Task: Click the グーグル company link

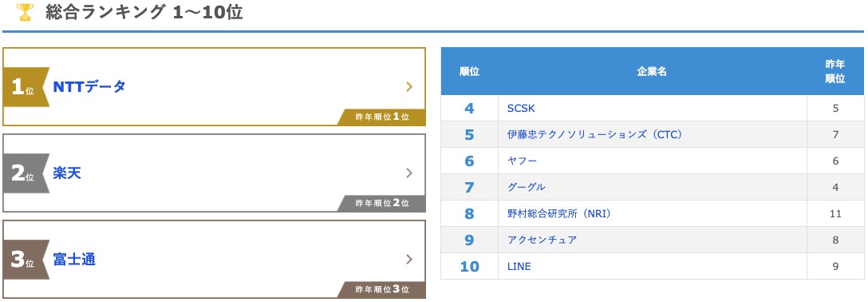Action: click(527, 187)
